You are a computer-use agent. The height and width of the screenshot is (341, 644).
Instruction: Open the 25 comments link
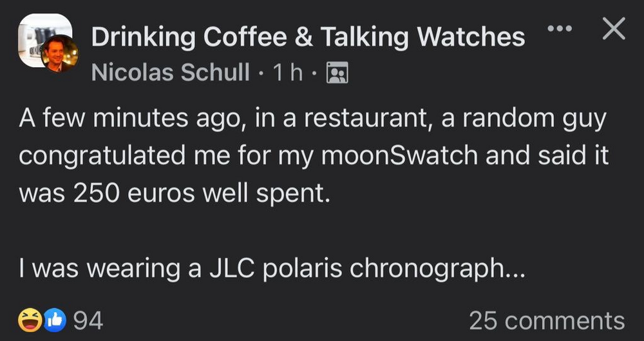click(546, 320)
